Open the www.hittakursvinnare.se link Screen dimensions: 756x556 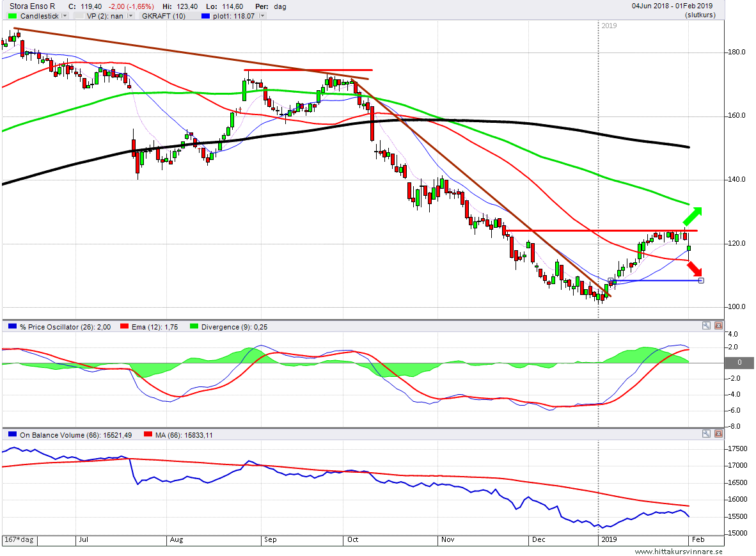click(679, 551)
